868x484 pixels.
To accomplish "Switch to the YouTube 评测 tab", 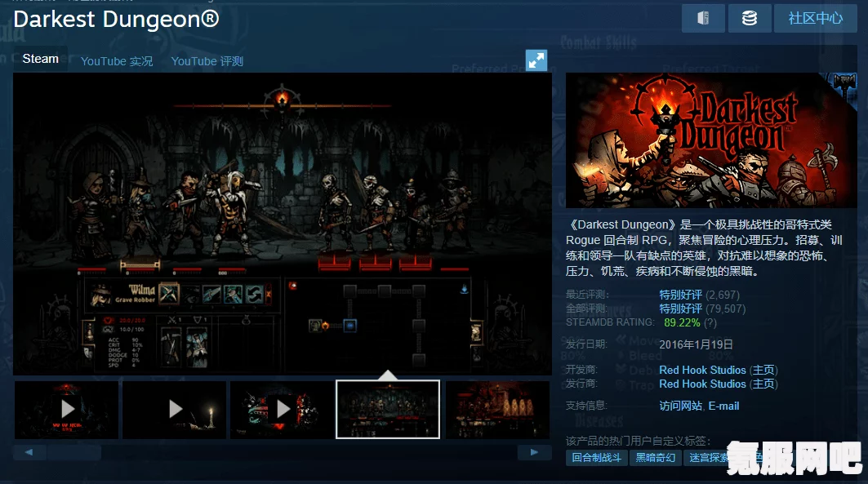I will (207, 61).
